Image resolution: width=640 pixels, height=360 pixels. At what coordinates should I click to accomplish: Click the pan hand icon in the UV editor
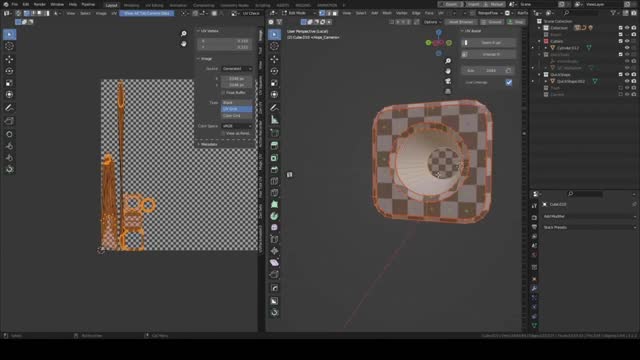click(184, 44)
